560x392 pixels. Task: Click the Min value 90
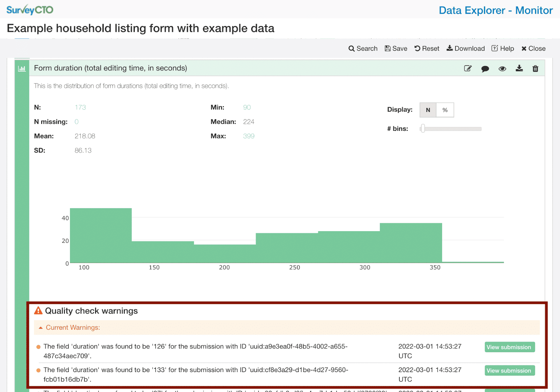(247, 107)
